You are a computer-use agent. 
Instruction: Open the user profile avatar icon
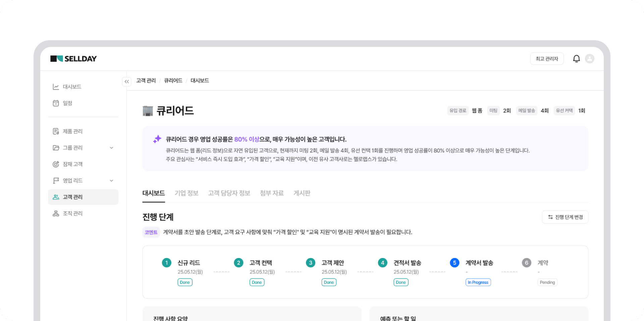[x=590, y=58]
